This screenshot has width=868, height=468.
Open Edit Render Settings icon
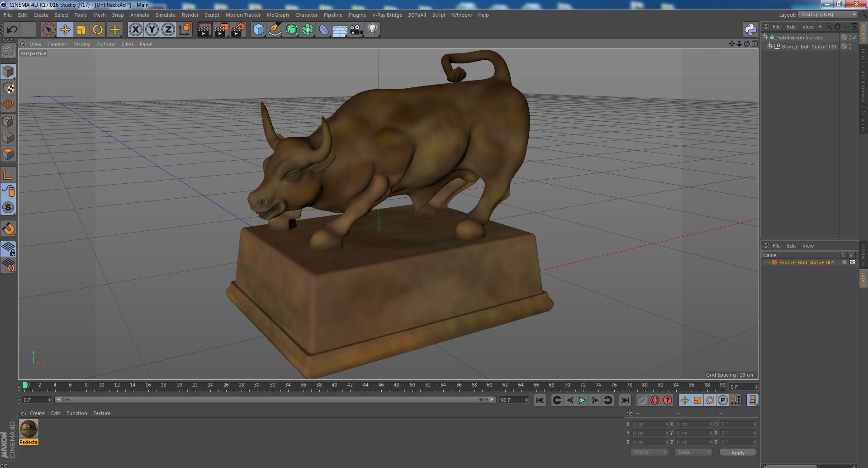tap(237, 30)
